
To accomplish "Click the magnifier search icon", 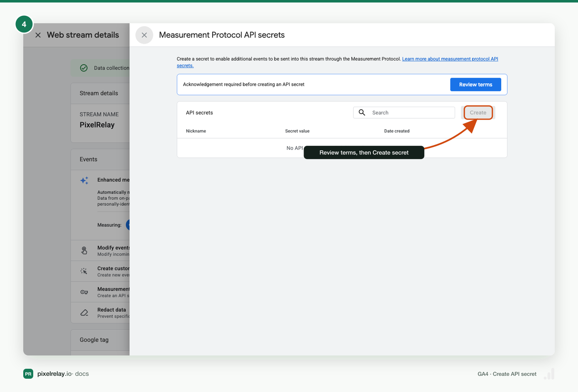I will 362,113.
